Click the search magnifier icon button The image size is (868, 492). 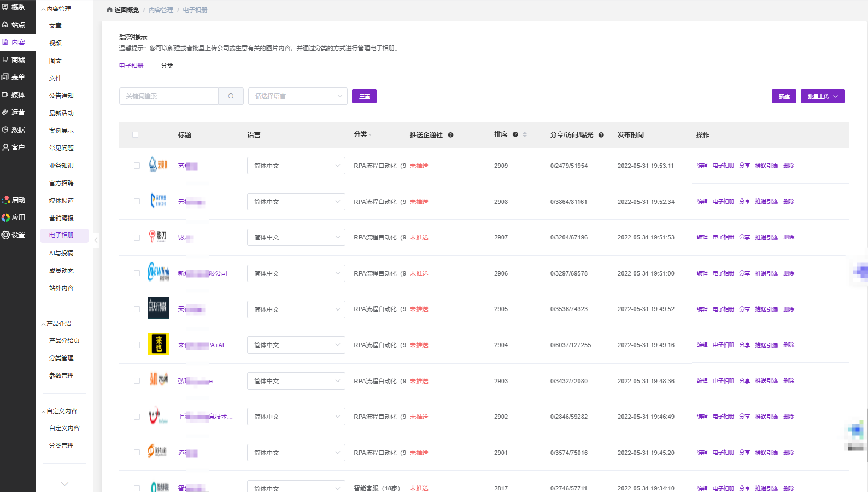tap(231, 96)
